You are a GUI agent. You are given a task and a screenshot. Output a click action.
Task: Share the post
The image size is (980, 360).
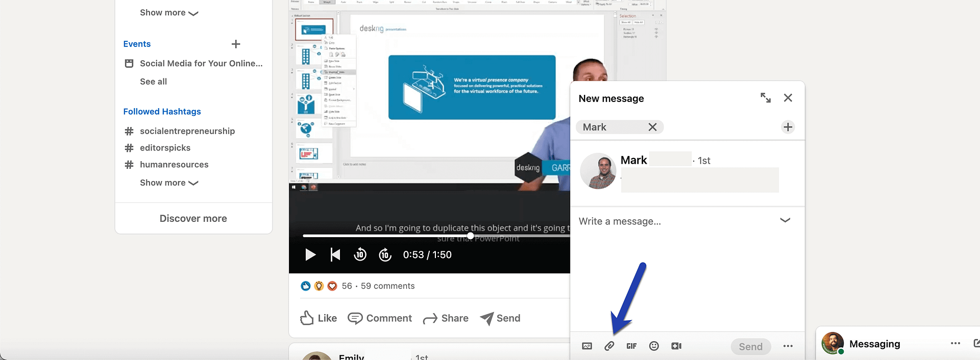click(x=446, y=318)
